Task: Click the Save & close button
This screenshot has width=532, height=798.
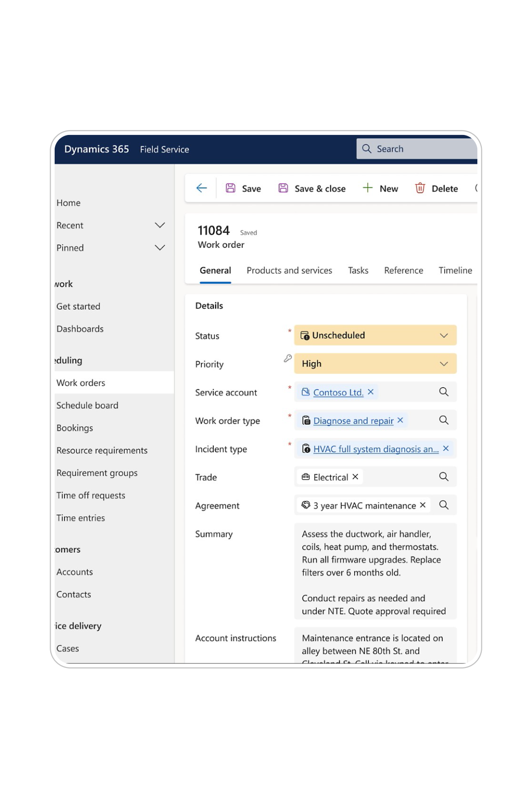Action: point(312,189)
